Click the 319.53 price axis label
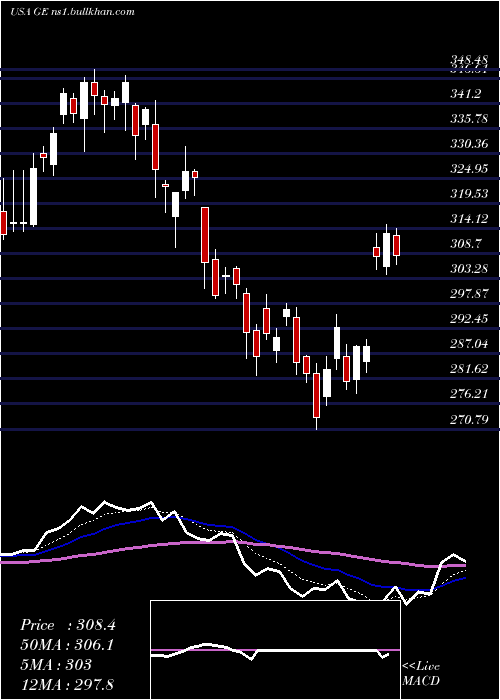Image resolution: width=500 pixels, height=700 pixels. (469, 194)
